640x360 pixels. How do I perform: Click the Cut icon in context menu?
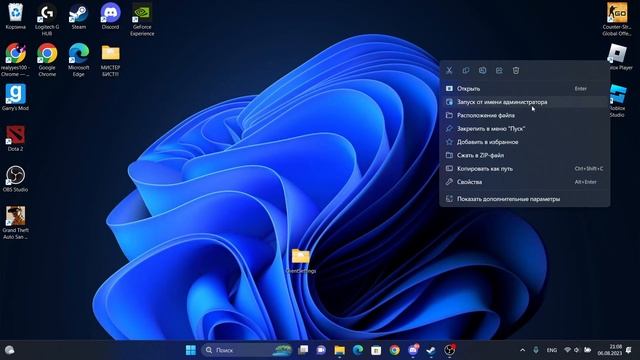[449, 71]
